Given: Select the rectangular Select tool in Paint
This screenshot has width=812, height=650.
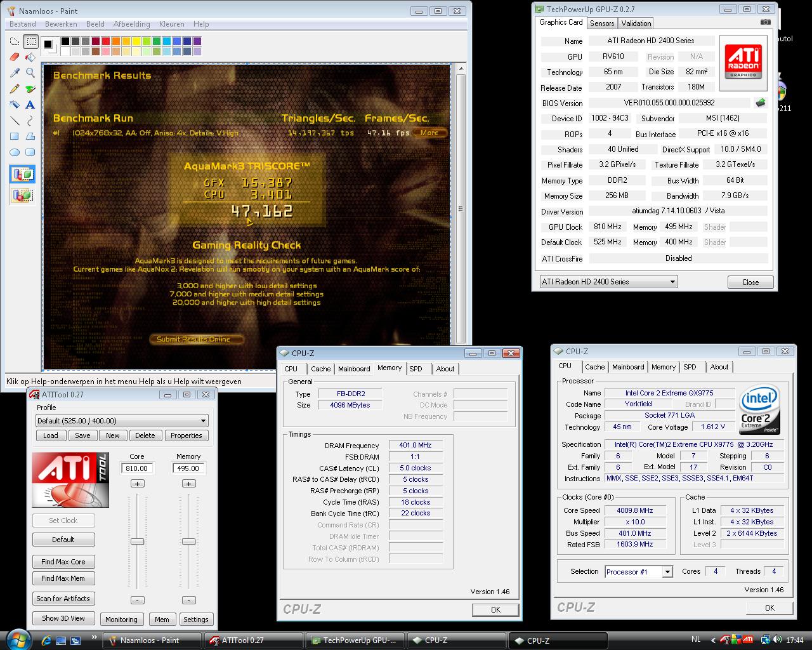Looking at the screenshot, I should pos(30,42).
